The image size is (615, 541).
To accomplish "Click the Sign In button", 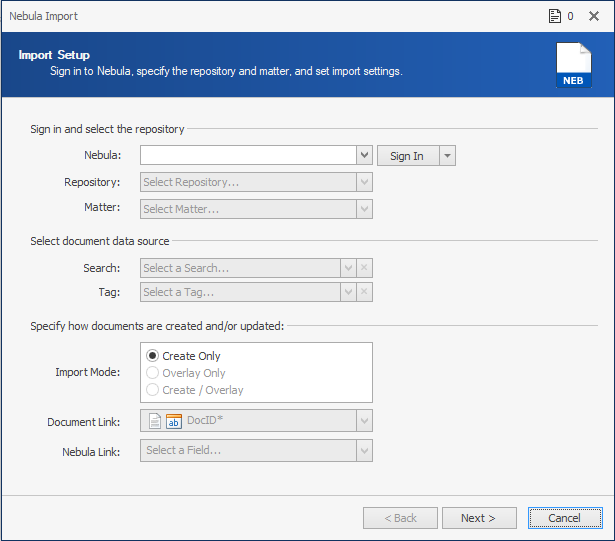I will click(x=408, y=156).
